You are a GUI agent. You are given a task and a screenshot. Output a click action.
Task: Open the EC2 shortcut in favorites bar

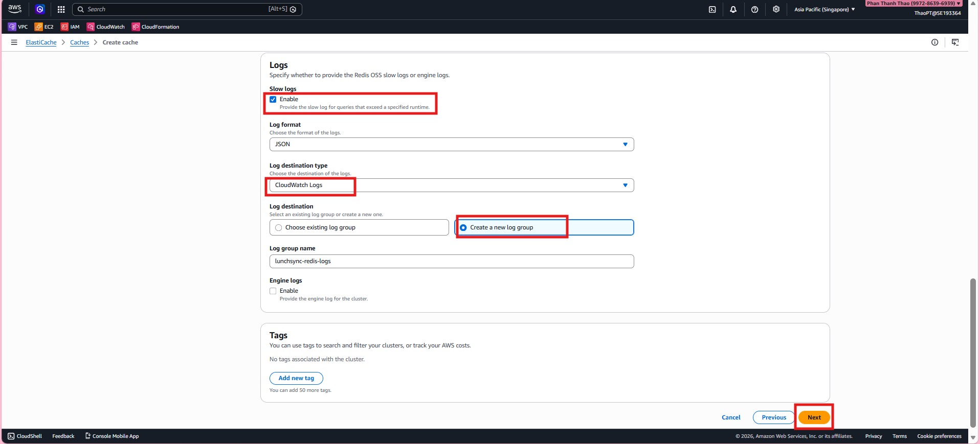[x=44, y=27]
